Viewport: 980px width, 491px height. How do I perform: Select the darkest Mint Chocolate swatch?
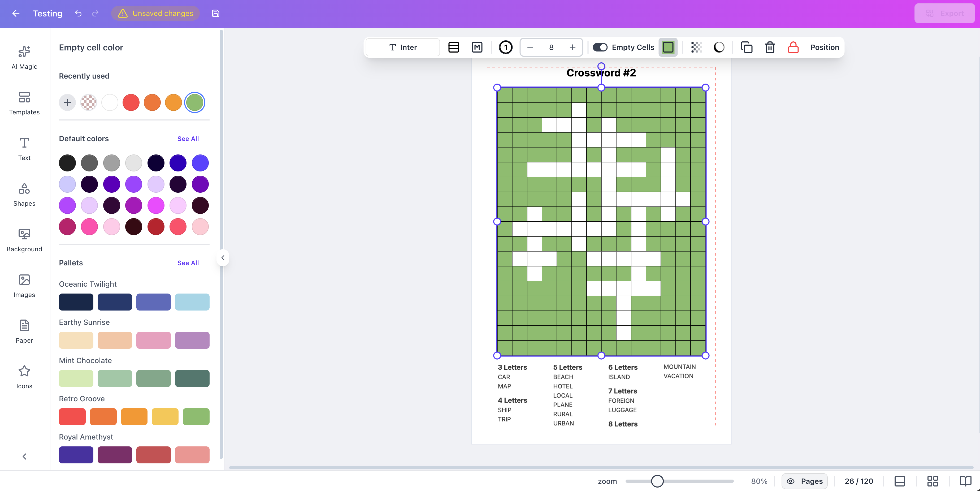pyautogui.click(x=192, y=378)
